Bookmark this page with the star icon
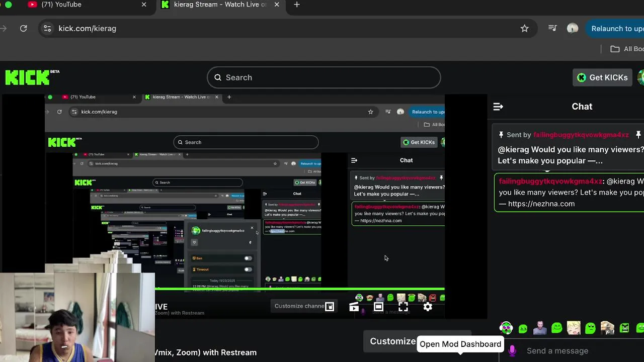This screenshot has height=362, width=644. point(525,29)
